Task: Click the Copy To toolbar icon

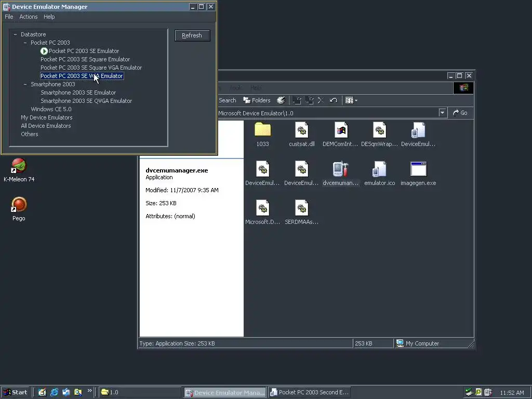Action: coord(309,100)
